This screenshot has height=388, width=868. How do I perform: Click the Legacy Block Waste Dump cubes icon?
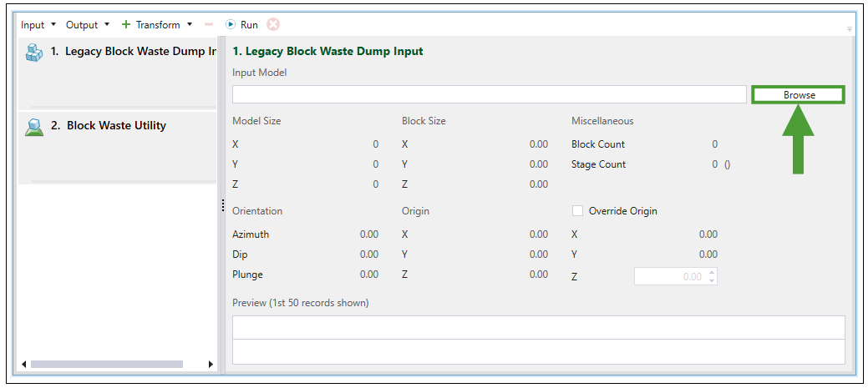pyautogui.click(x=34, y=52)
